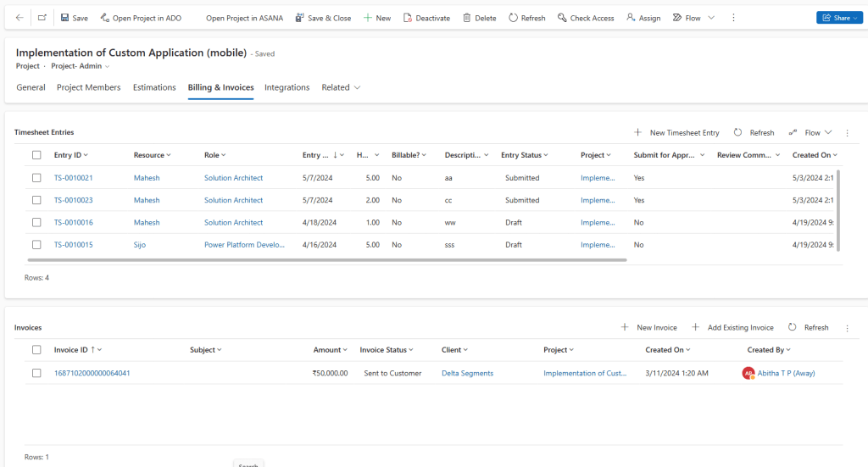The height and width of the screenshot is (467, 868).
Task: Click New Timesheet Entry plus icon
Action: (637, 133)
